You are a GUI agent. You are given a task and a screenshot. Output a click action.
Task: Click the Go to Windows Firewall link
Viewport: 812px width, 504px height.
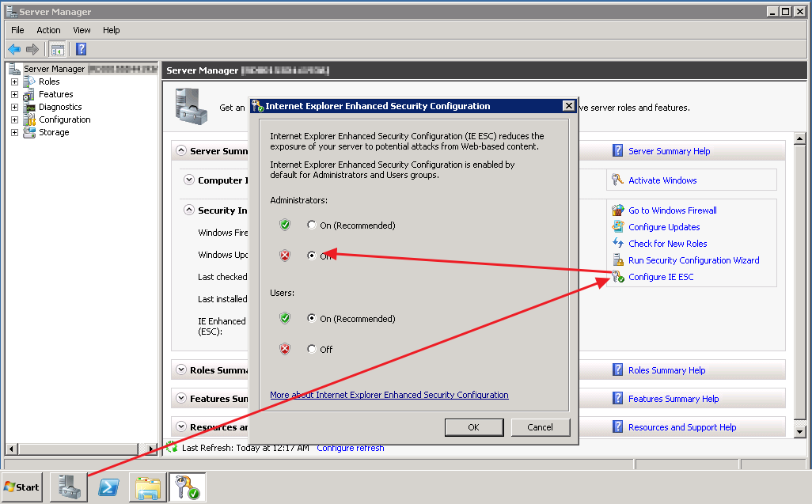(x=672, y=210)
